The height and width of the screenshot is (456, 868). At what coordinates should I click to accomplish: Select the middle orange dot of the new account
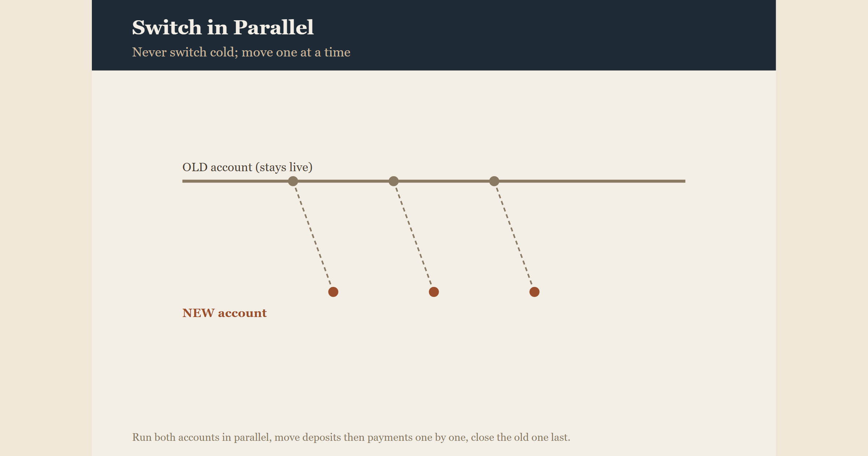click(x=434, y=292)
